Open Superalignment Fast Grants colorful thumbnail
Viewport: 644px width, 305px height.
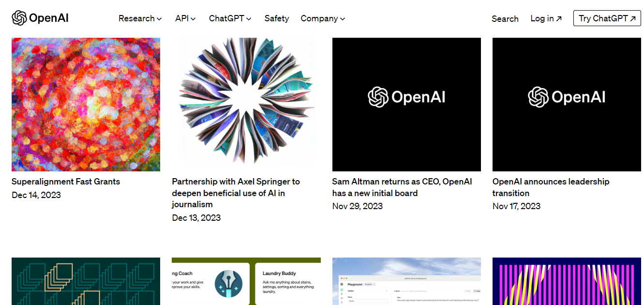tap(86, 105)
